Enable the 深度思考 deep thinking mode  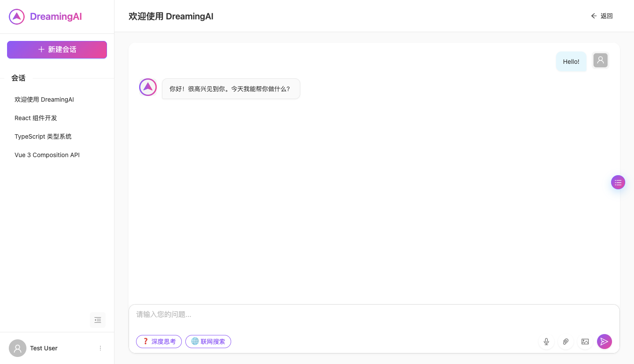pyautogui.click(x=159, y=342)
